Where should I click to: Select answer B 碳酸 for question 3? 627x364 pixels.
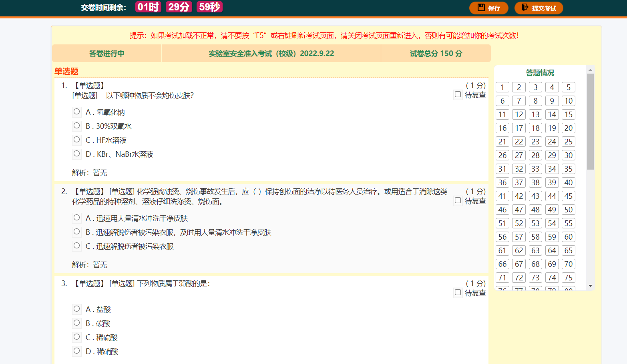click(76, 322)
